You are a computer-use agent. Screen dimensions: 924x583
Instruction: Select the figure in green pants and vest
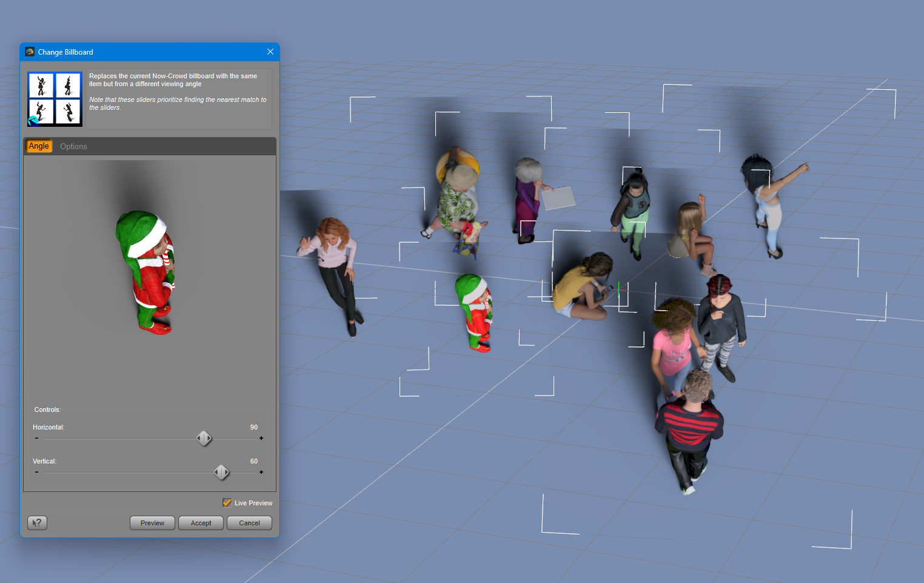tap(632, 213)
